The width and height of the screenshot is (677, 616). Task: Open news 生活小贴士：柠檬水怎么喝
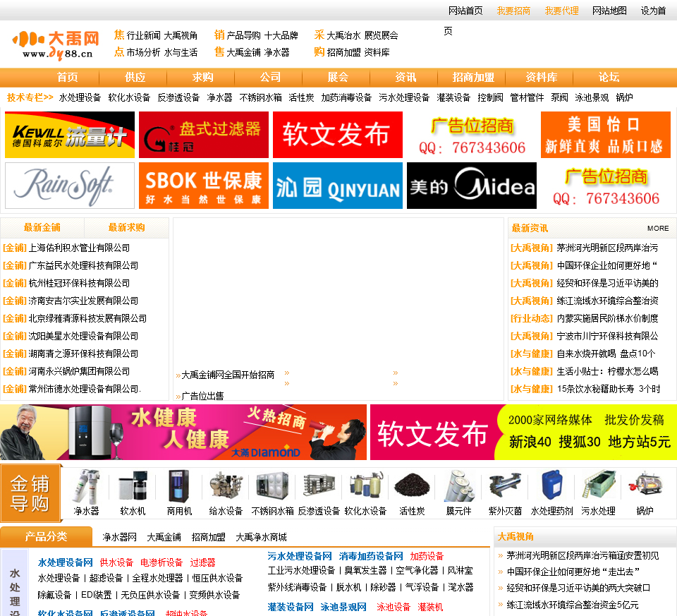pyautogui.click(x=607, y=371)
